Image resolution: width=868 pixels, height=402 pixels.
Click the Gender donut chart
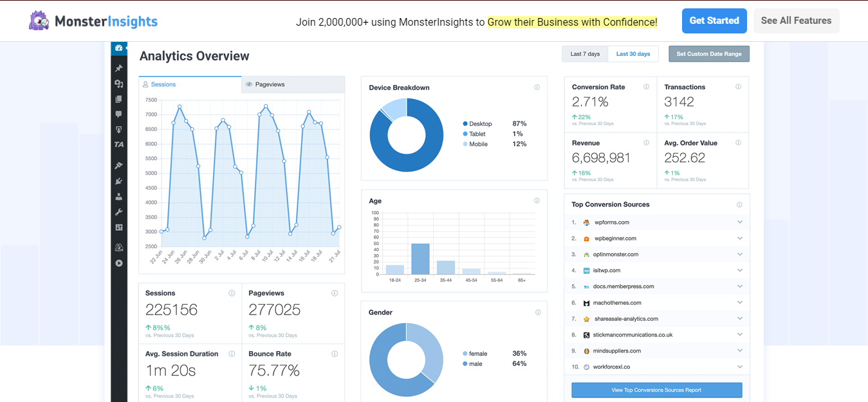pyautogui.click(x=407, y=360)
